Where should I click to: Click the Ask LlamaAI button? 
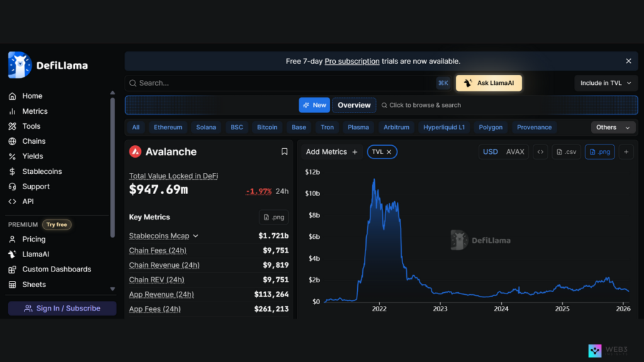point(489,83)
